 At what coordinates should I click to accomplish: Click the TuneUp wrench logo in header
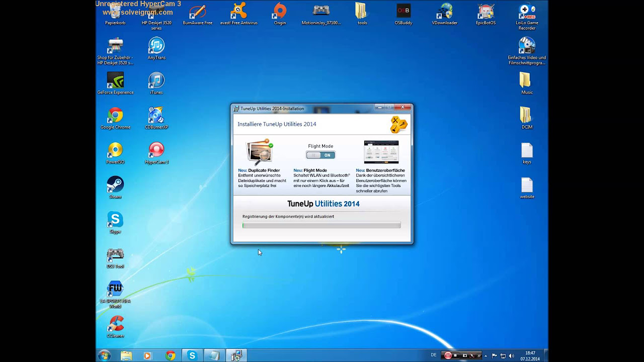399,125
